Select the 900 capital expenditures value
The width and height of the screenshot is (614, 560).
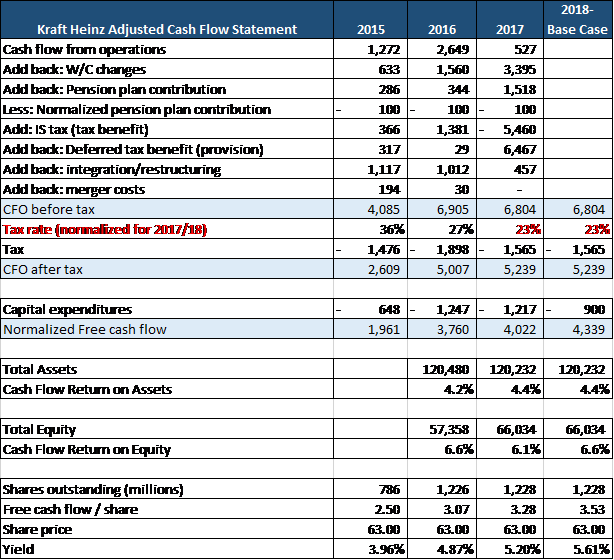594,309
